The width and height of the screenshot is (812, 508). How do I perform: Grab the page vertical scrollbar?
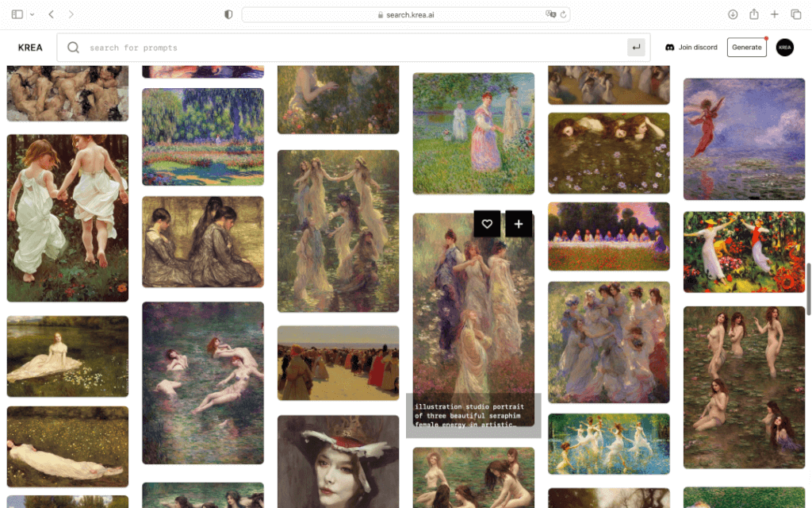(x=808, y=289)
